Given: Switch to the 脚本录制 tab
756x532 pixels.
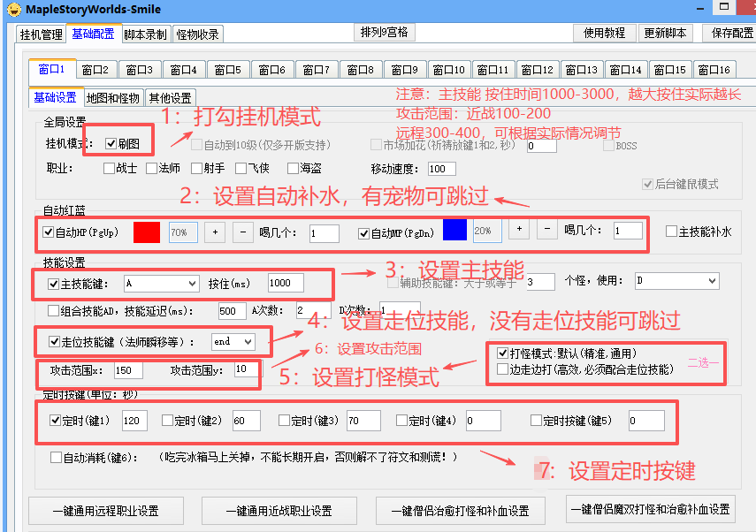Looking at the screenshot, I should point(145,34).
